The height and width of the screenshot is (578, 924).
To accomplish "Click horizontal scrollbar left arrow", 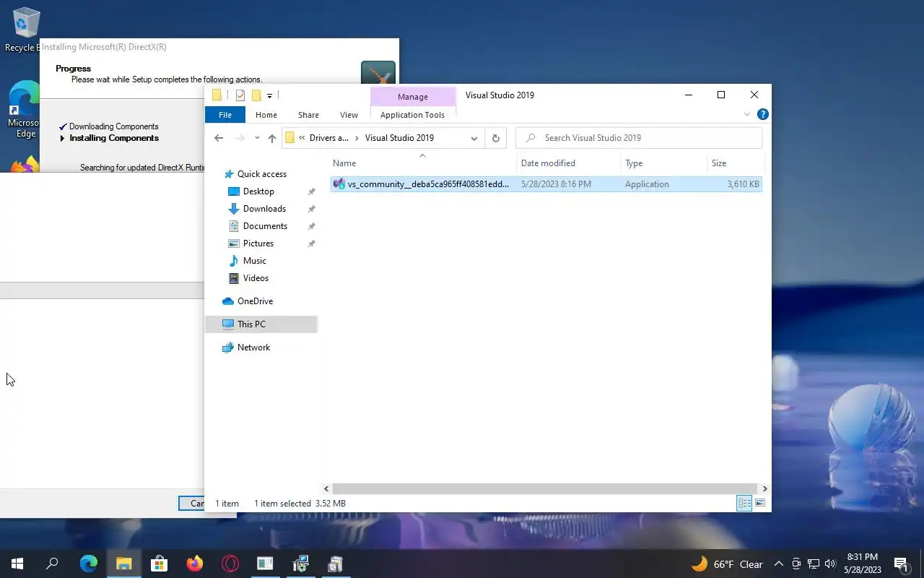I will [x=326, y=489].
